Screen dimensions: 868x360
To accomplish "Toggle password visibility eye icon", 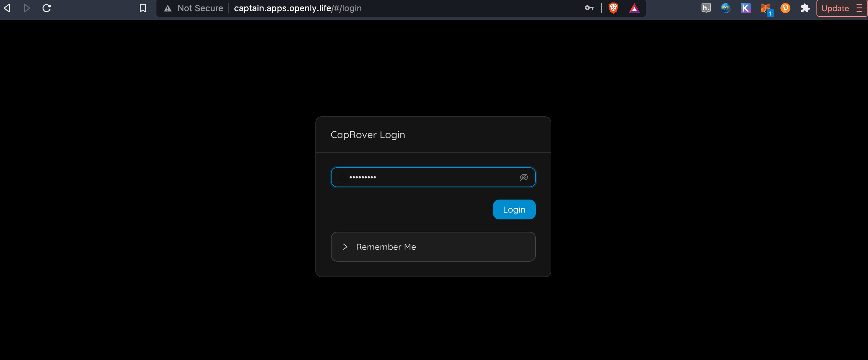I will tap(524, 177).
